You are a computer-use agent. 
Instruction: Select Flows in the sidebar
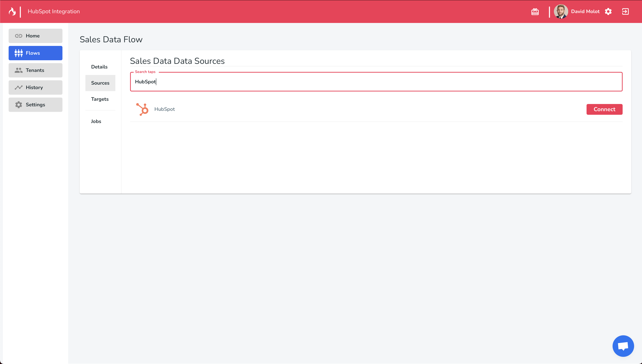(x=36, y=53)
